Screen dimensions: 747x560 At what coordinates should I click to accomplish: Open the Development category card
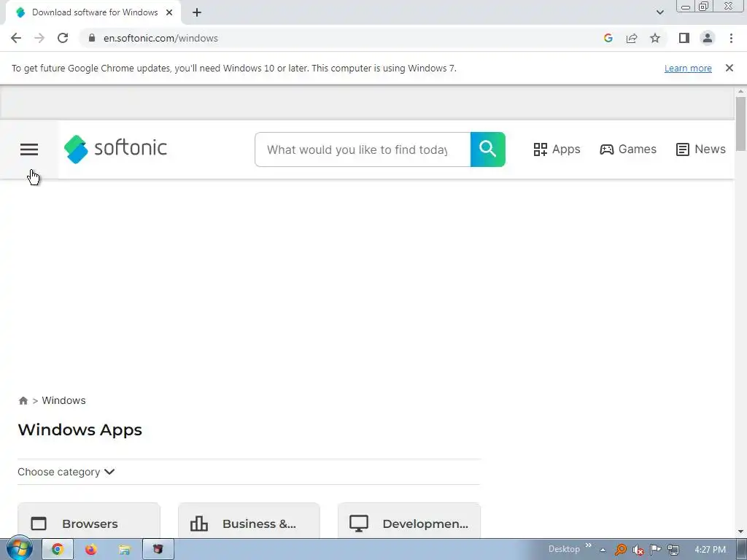tap(409, 521)
